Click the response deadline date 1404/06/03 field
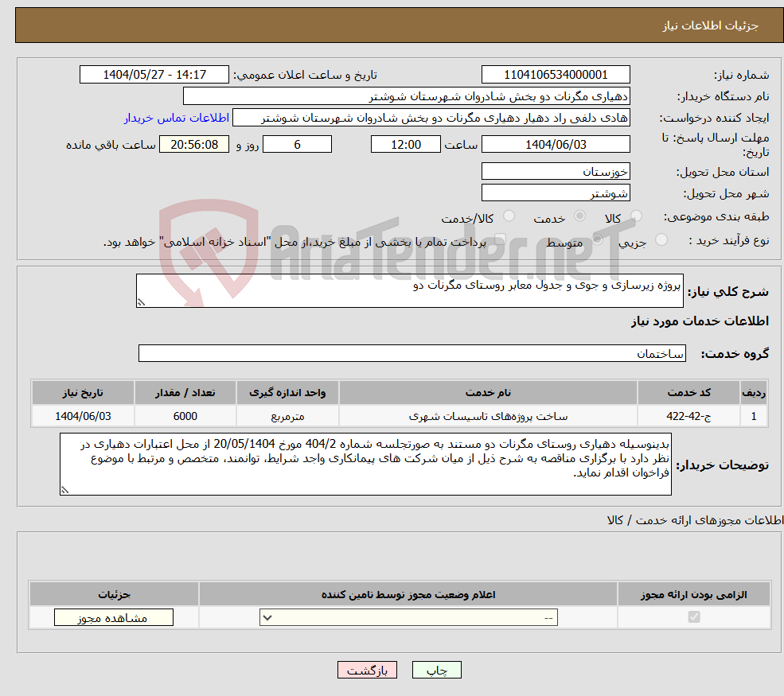 [556, 145]
